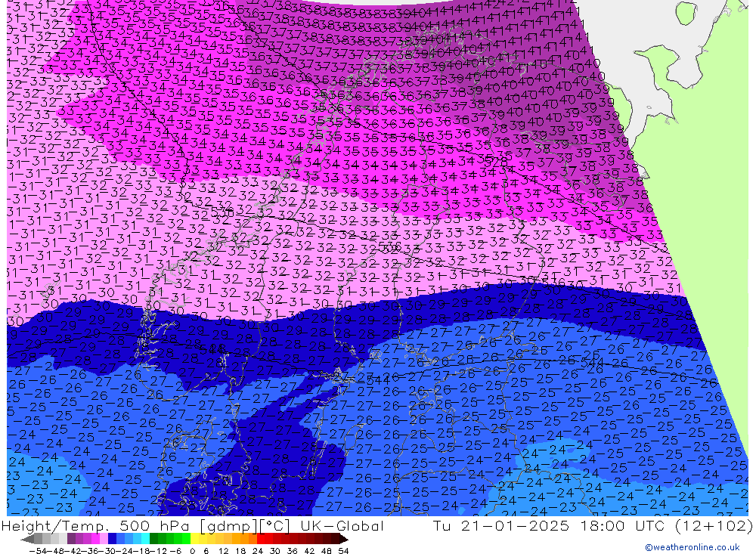Click the right arrow end of the color scale
The width and height of the screenshot is (756, 554).
click(x=344, y=540)
